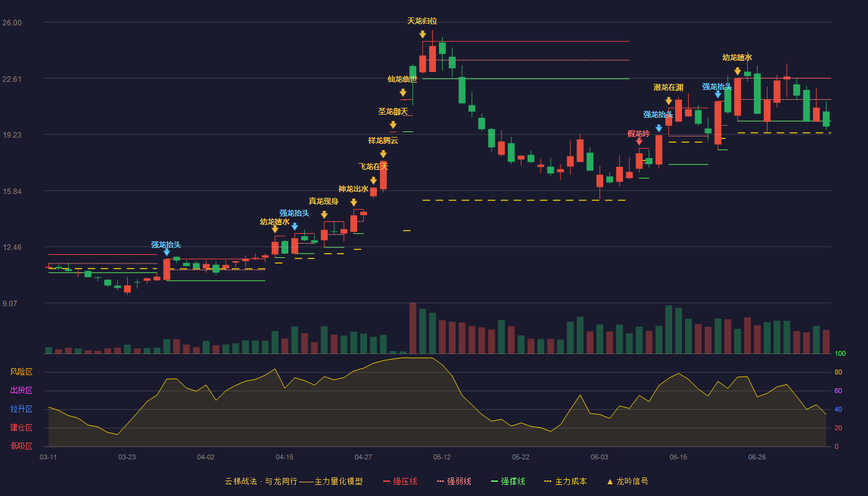
Task: Click the 祥龙腾云 arrow marker
Action: pyautogui.click(x=383, y=154)
